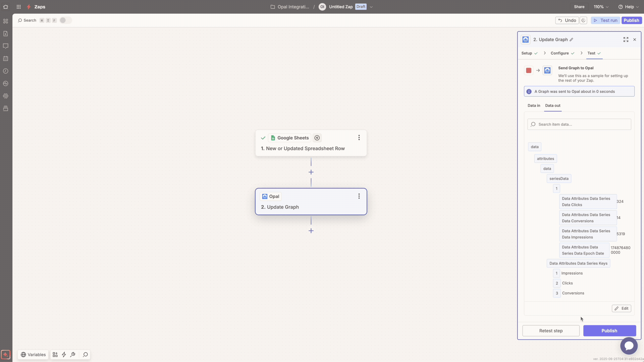Click the Undo button
The image size is (644, 362).
[567, 20]
